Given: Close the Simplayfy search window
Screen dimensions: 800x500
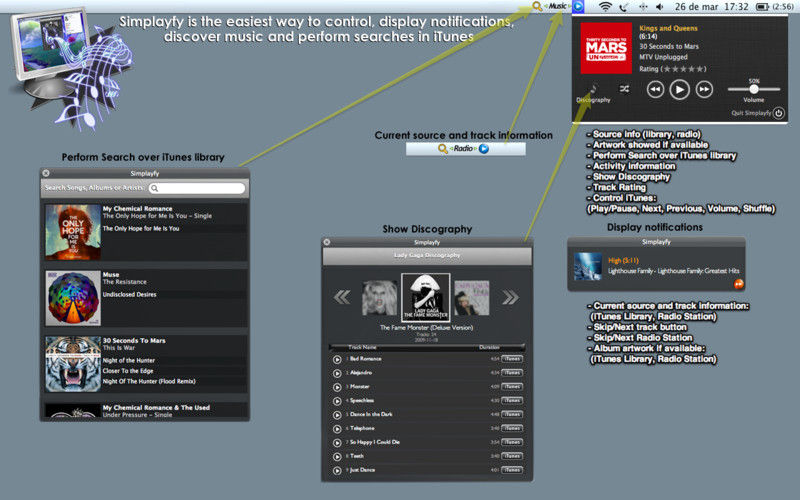Looking at the screenshot, I should [x=46, y=173].
